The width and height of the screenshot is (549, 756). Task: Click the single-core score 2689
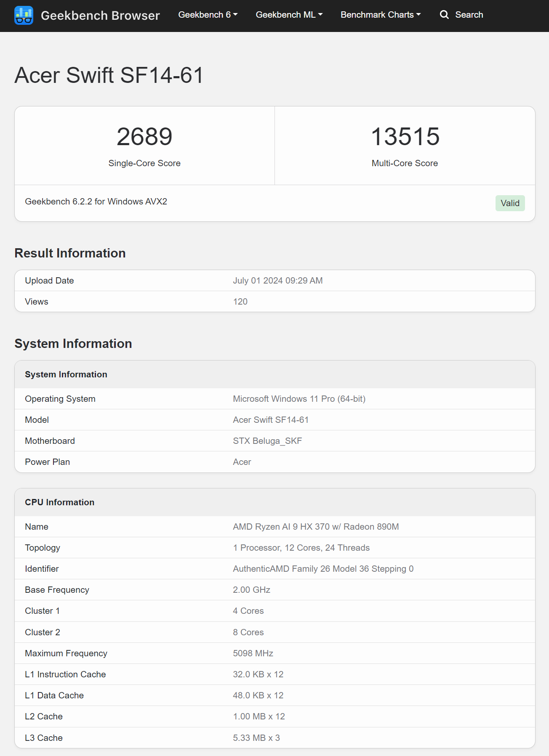[144, 136]
